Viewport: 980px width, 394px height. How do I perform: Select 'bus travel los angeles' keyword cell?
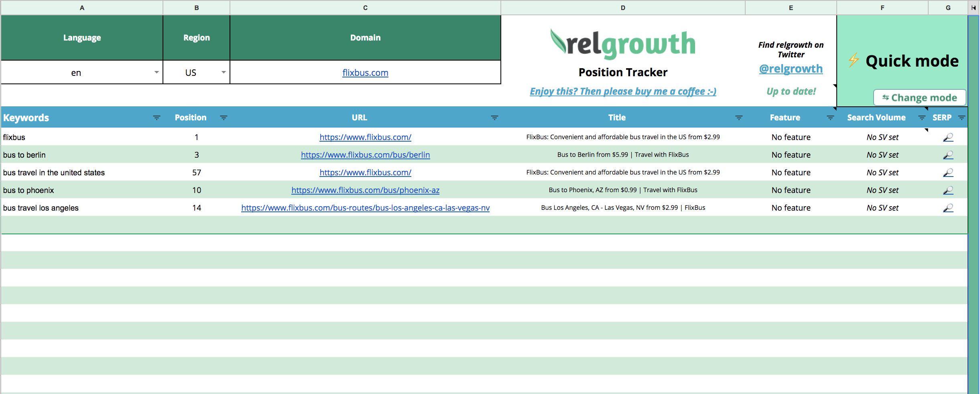pyautogui.click(x=82, y=208)
